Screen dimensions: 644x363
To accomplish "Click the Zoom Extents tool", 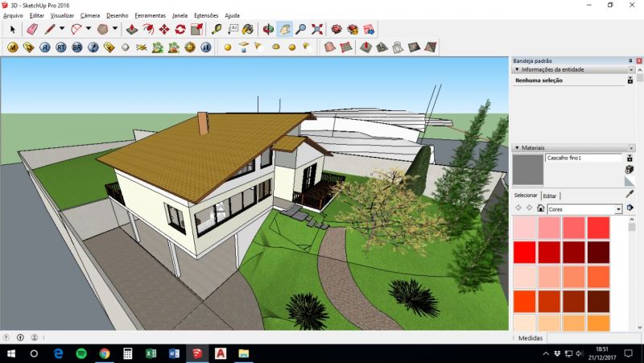I will tap(316, 29).
